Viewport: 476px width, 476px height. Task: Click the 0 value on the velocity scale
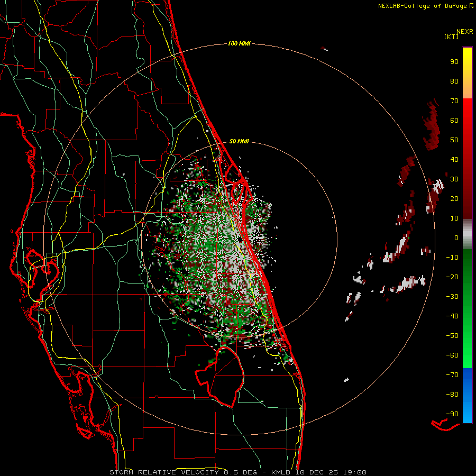click(456, 238)
